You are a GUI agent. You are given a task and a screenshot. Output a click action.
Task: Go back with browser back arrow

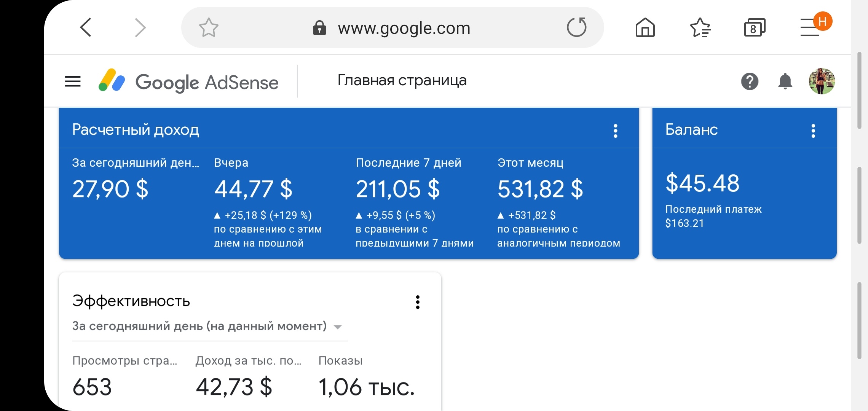click(86, 27)
